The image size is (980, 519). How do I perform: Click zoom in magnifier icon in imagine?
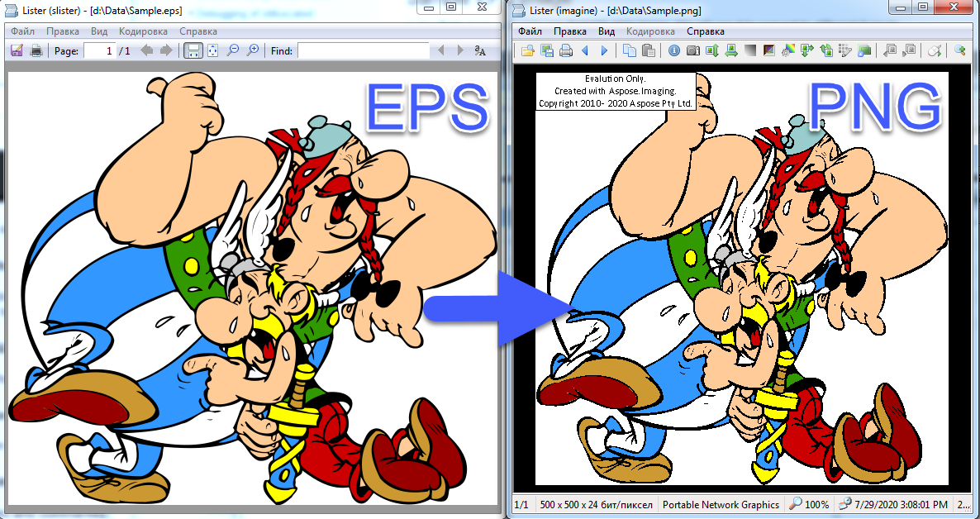point(960,50)
